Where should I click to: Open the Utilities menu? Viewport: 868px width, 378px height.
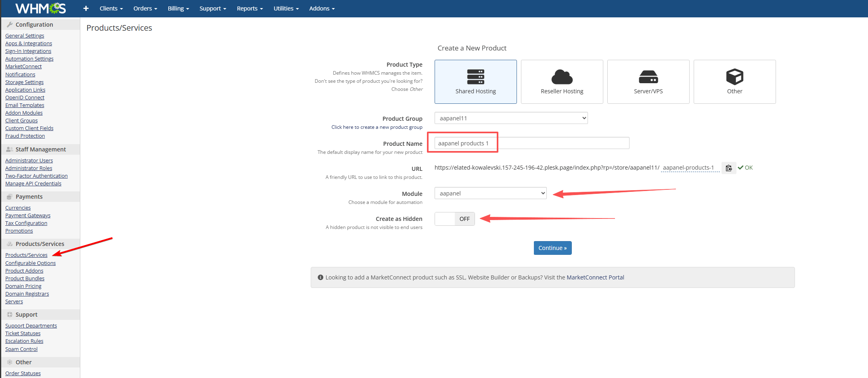click(x=286, y=8)
